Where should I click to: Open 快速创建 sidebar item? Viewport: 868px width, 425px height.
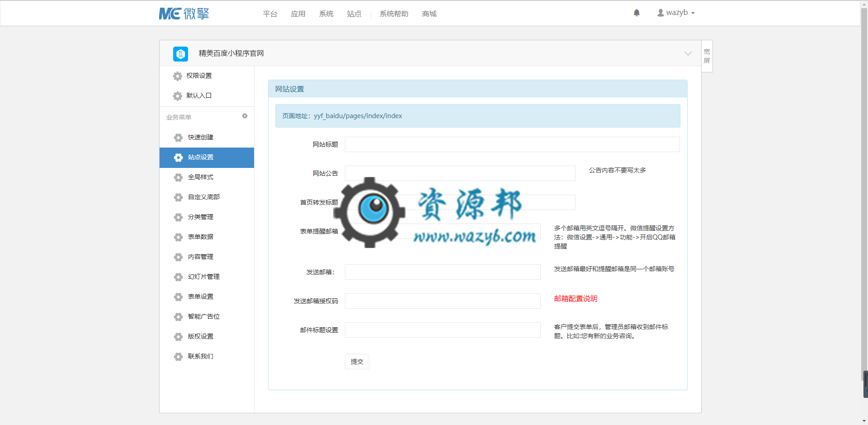tap(207, 137)
